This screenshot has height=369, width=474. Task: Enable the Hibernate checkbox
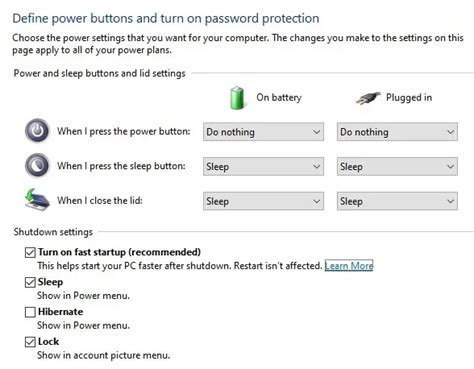pos(30,312)
